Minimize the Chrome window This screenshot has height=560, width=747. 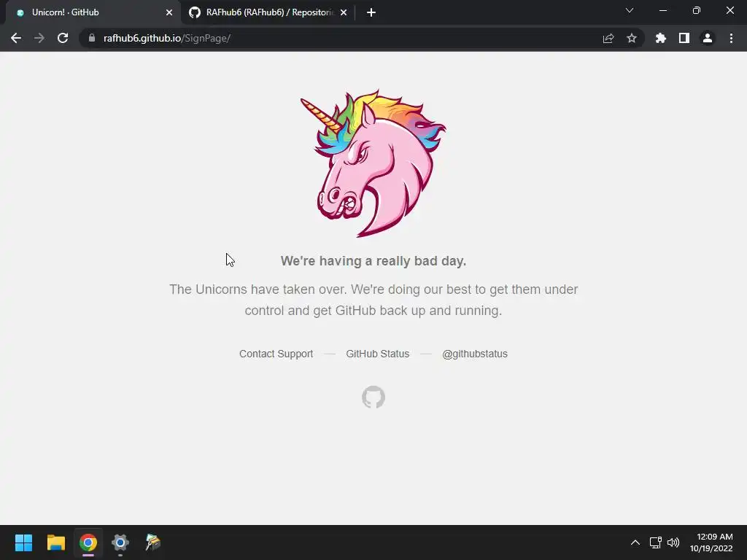pos(662,10)
